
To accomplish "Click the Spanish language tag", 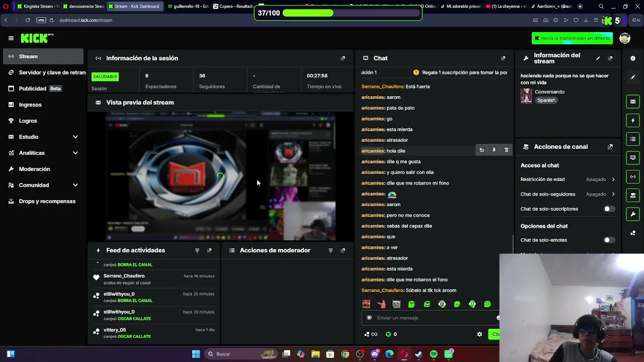I will click(x=546, y=101).
